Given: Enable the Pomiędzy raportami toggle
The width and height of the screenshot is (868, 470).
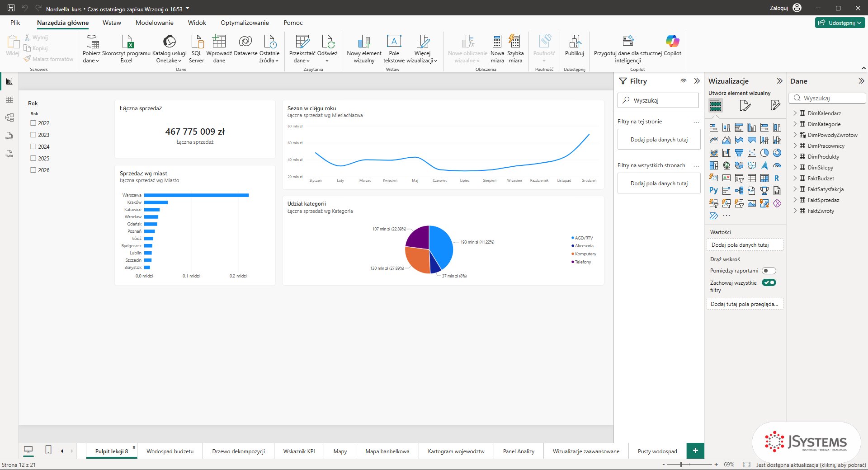Looking at the screenshot, I should (x=769, y=271).
